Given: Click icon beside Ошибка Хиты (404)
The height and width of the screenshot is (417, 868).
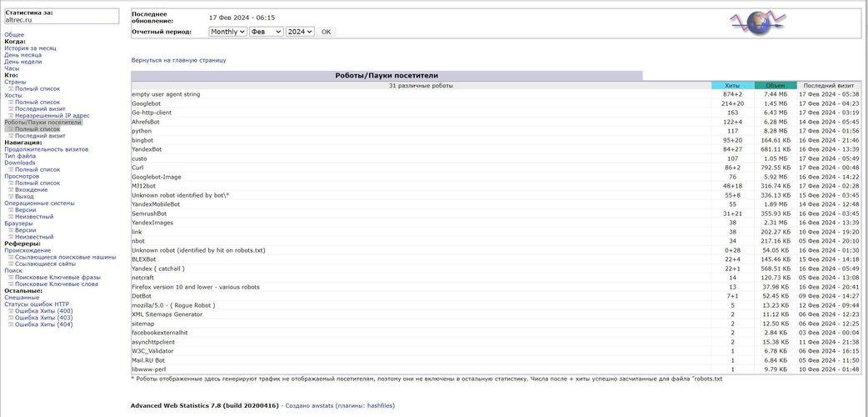Looking at the screenshot, I should (10, 324).
